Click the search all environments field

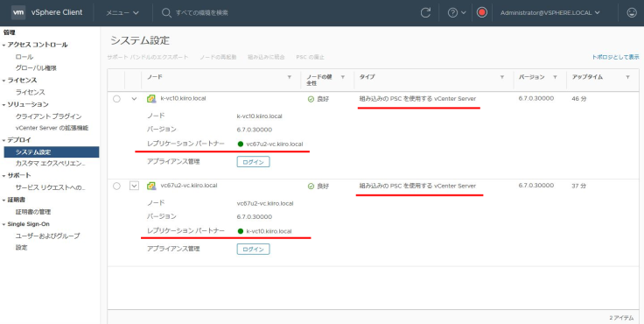click(x=201, y=13)
